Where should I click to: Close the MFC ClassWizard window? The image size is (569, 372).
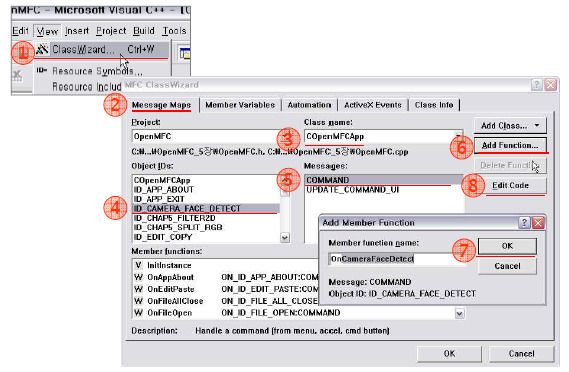tap(550, 85)
